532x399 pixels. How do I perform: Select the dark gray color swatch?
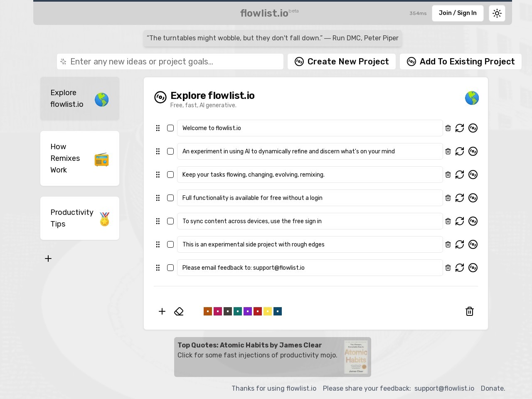click(228, 311)
